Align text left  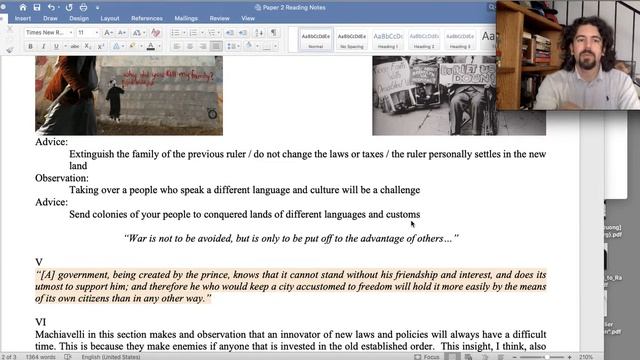[x=177, y=47]
